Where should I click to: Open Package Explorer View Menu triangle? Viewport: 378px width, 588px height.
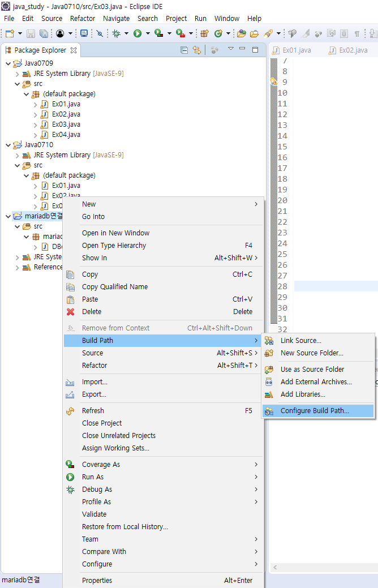[231, 49]
